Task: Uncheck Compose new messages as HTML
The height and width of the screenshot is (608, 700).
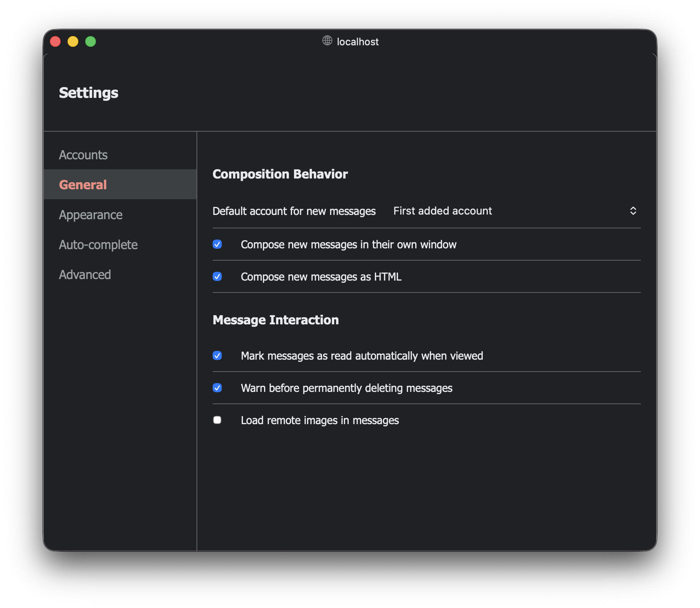Action: point(217,276)
